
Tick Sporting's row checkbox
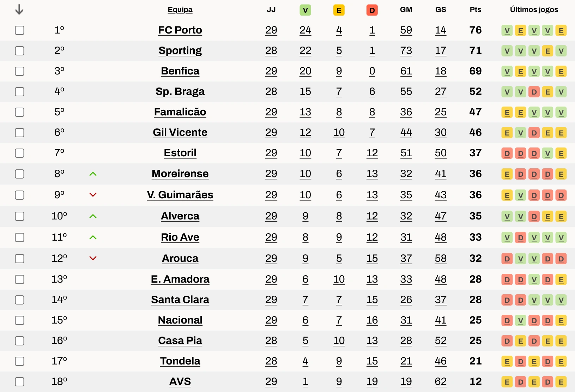(19, 51)
